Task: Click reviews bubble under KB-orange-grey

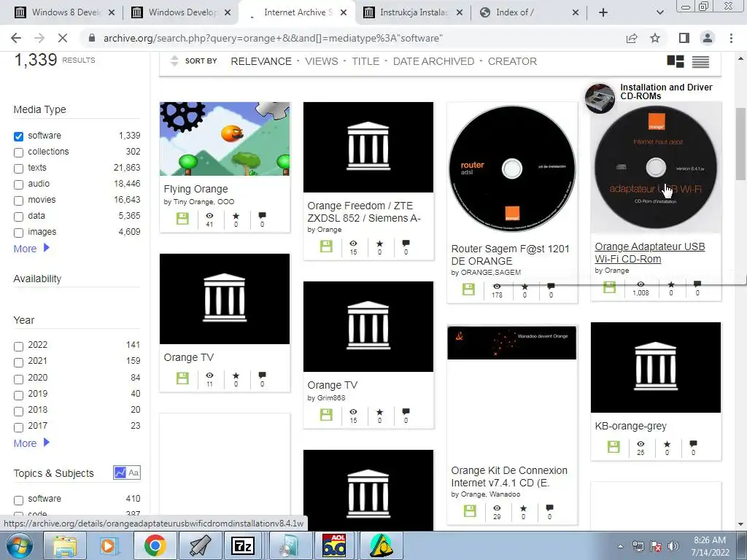Action: pos(693,444)
